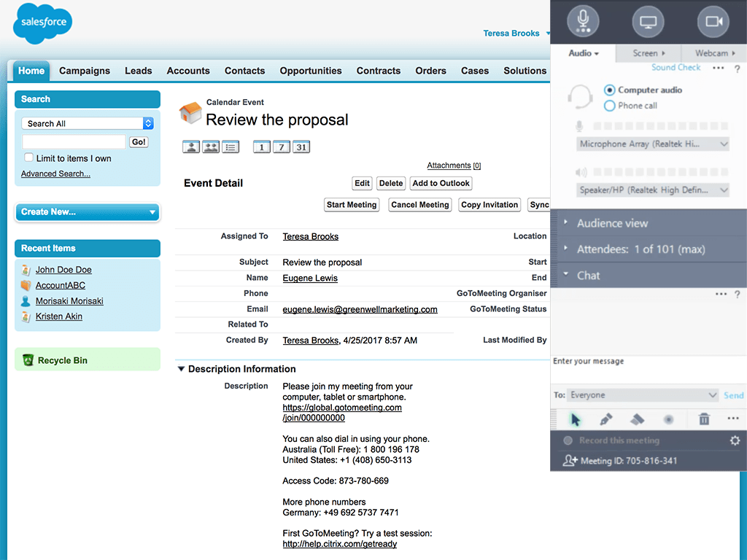Open Microphone Array device dropdown

point(653,144)
